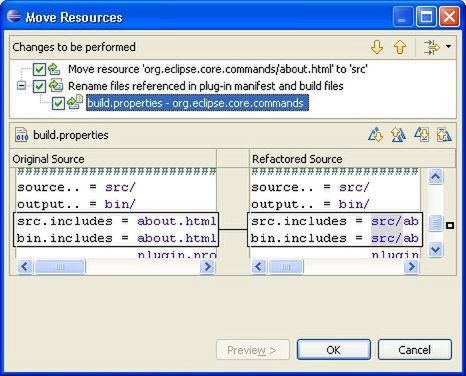This screenshot has height=376, width=466.
Task: Click the Original Source pane header
Action: click(113, 159)
